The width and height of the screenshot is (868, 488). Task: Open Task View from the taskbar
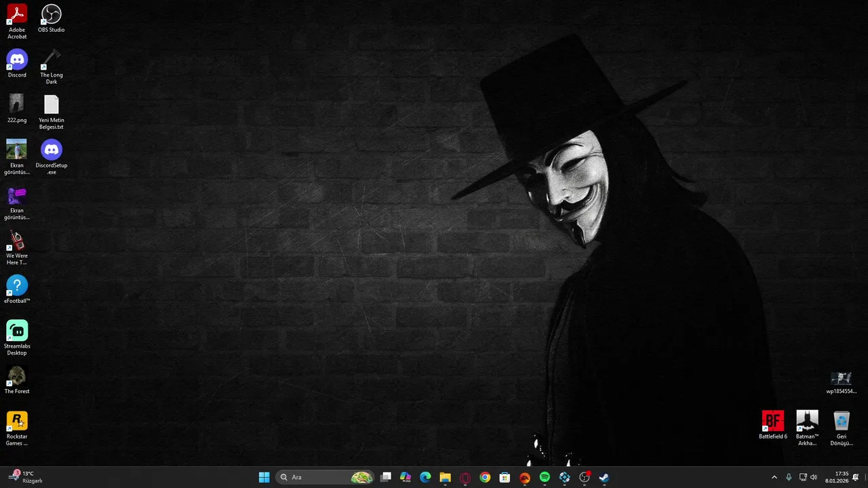tap(386, 477)
